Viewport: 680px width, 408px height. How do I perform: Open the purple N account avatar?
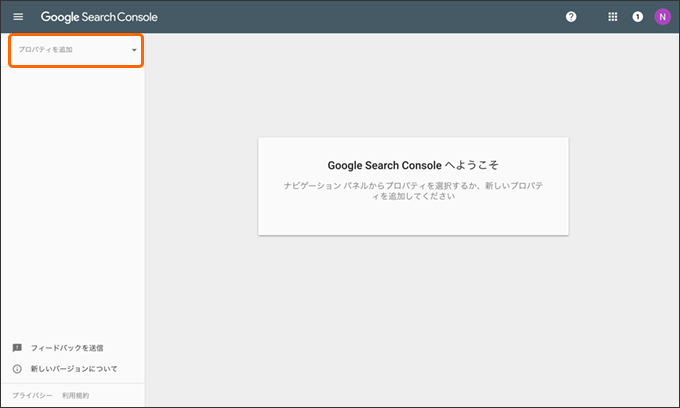click(x=662, y=16)
